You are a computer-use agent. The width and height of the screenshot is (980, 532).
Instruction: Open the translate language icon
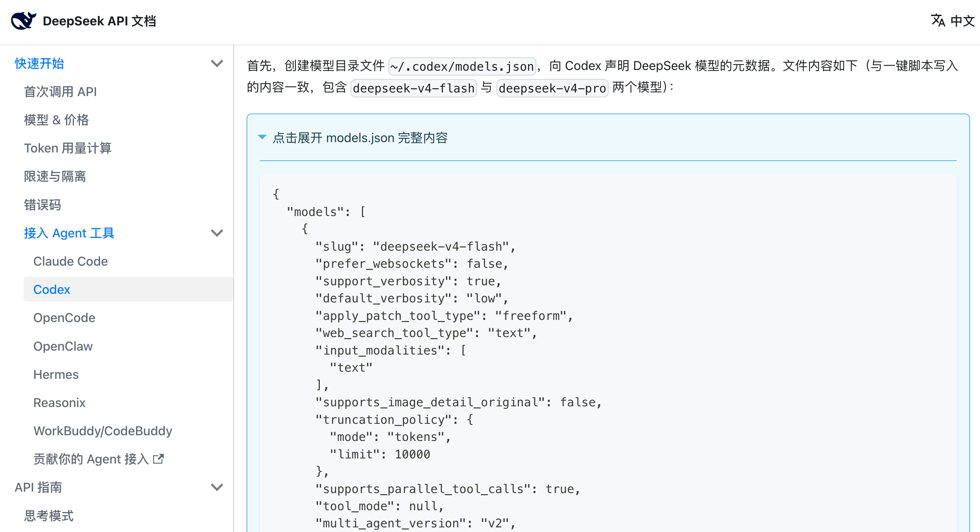tap(938, 21)
